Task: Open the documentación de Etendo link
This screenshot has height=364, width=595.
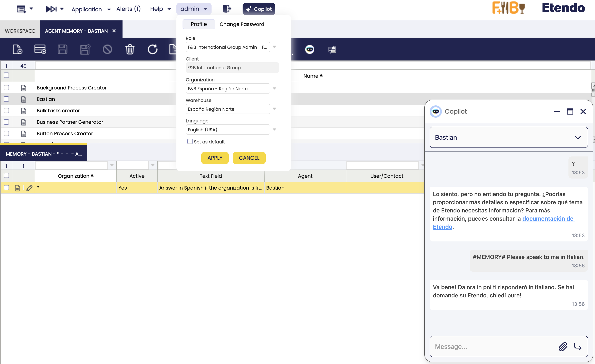Action: pyautogui.click(x=547, y=219)
